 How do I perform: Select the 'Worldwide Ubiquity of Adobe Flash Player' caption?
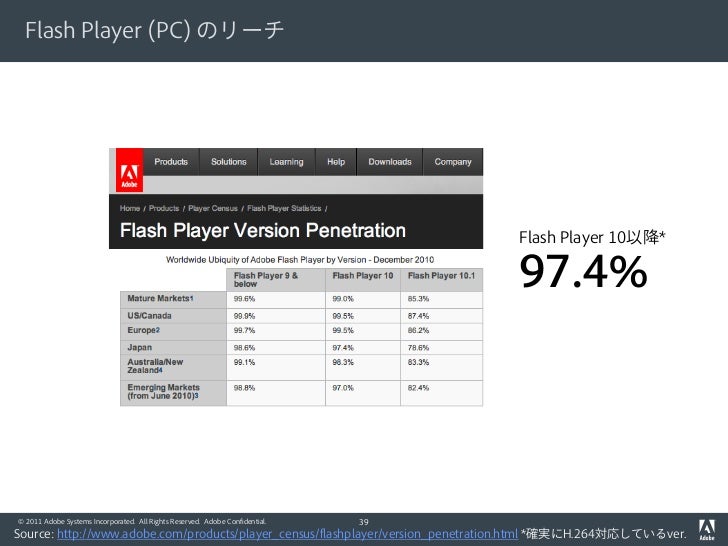(300, 260)
